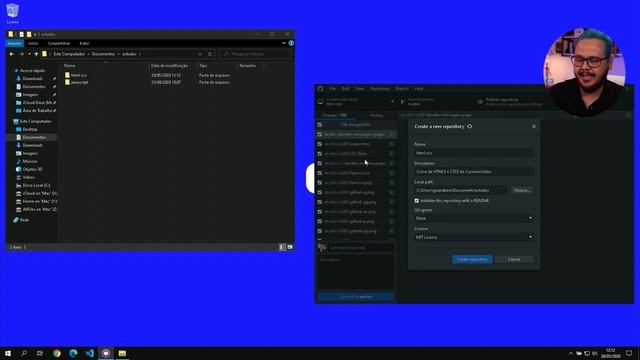Open Visual Studio Code from taskbar

pyautogui.click(x=89, y=353)
